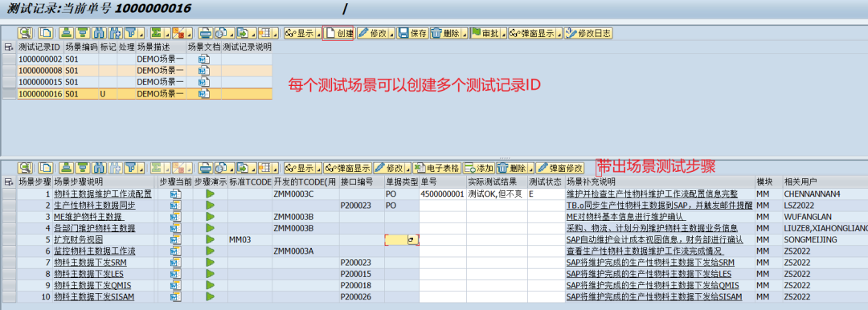Open link 监控物料主数据工作流
This screenshot has height=310, width=868.
click(95, 251)
